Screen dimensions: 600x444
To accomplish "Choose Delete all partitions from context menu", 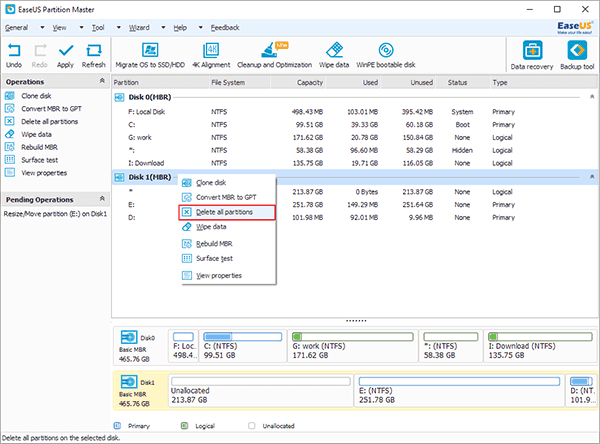I will [227, 212].
